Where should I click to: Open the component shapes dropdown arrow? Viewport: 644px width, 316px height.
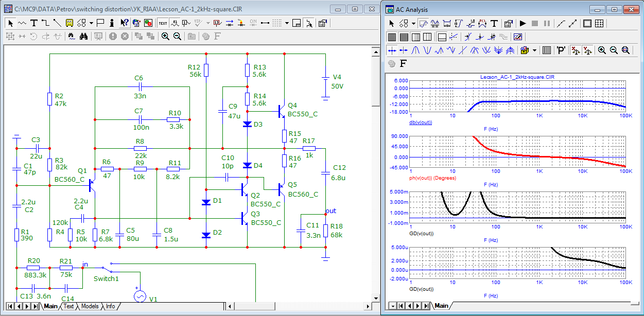coord(91,23)
